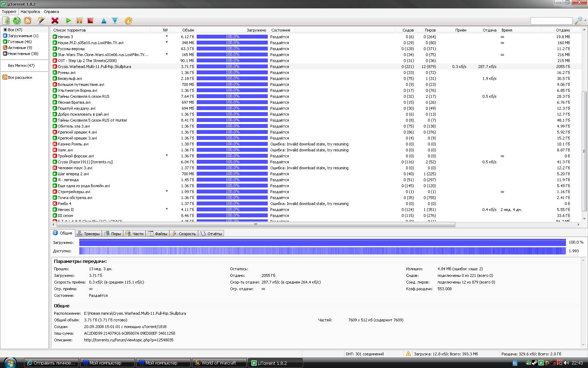Click the search magnifier icon

point(578,21)
